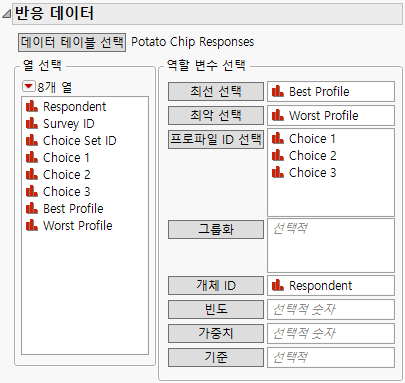405x383 pixels.
Task: Click nominal icon of Respondent in 개체 ID box
Action: pyautogui.click(x=278, y=285)
